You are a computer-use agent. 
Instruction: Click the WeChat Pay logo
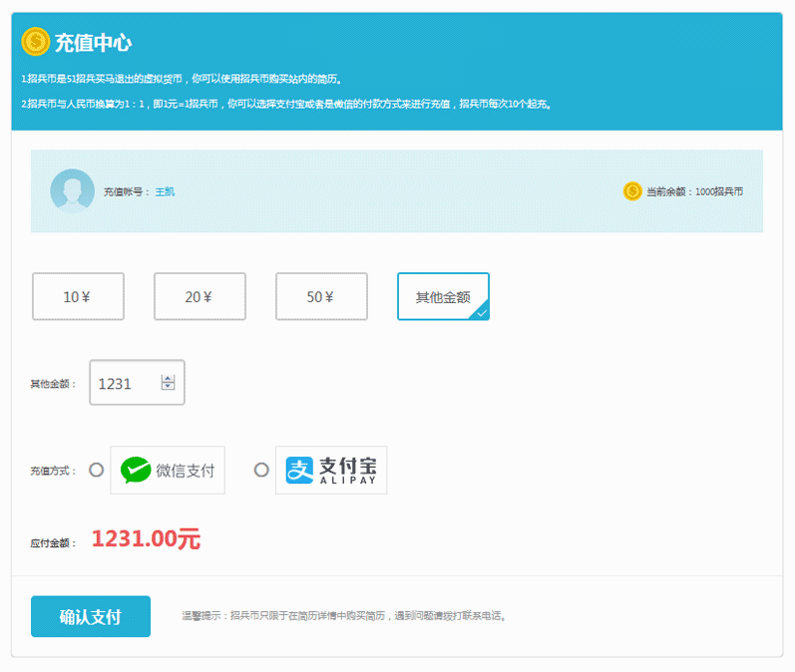click(168, 470)
